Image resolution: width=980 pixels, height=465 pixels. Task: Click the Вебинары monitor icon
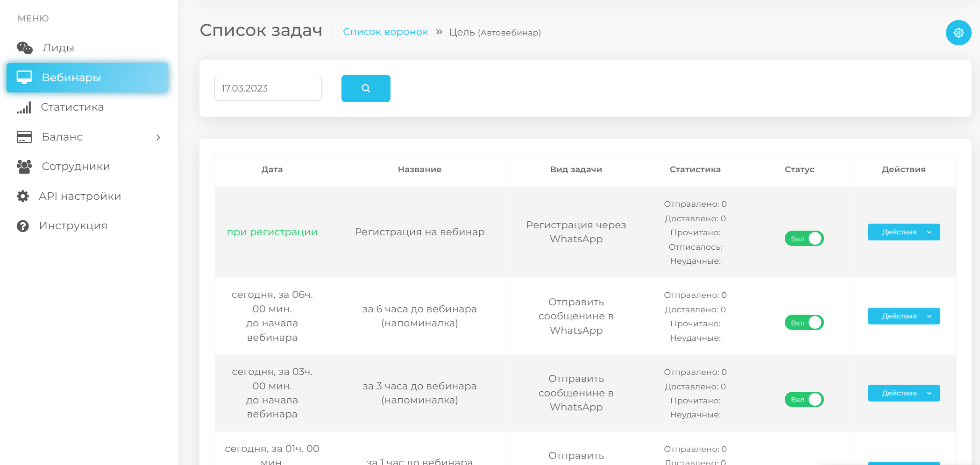tap(24, 77)
